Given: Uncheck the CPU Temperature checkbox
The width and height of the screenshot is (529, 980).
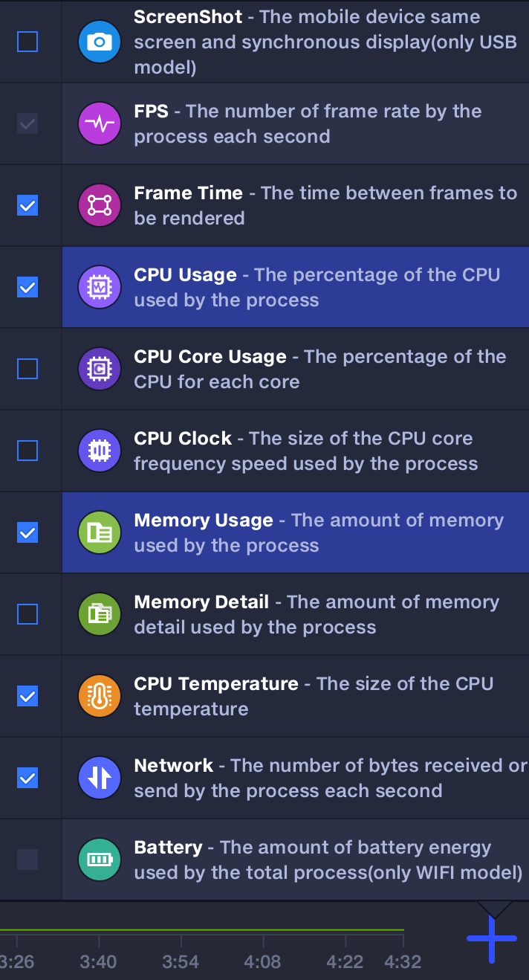Looking at the screenshot, I should coord(27,696).
